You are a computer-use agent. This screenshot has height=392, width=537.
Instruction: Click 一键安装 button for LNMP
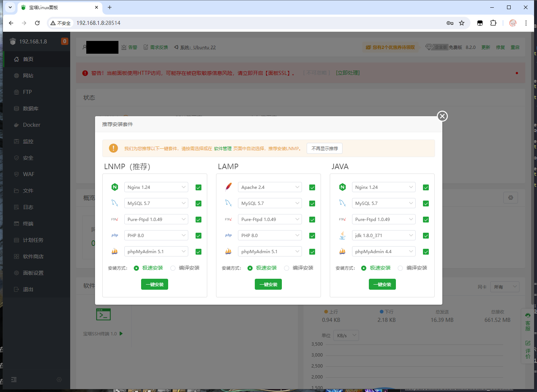point(155,284)
